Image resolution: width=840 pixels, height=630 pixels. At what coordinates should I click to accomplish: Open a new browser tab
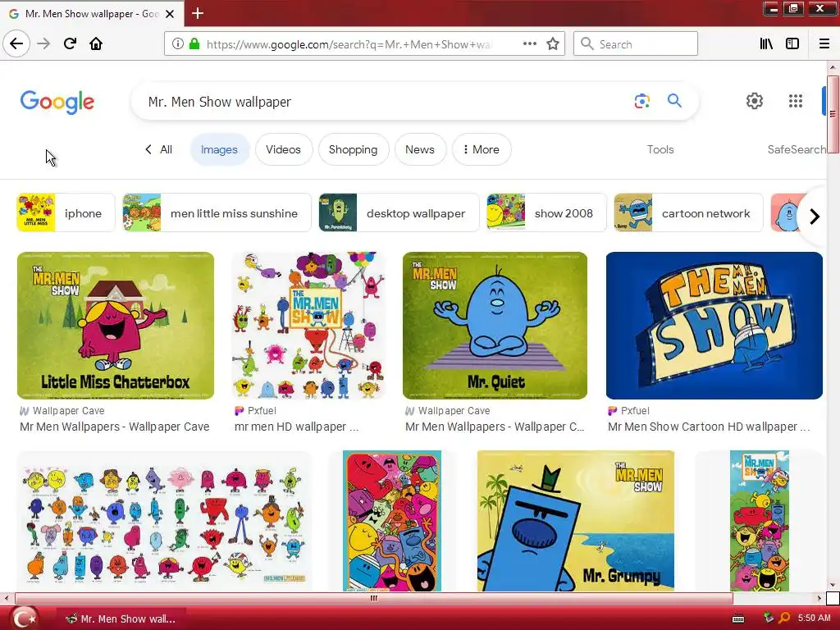[x=198, y=13]
